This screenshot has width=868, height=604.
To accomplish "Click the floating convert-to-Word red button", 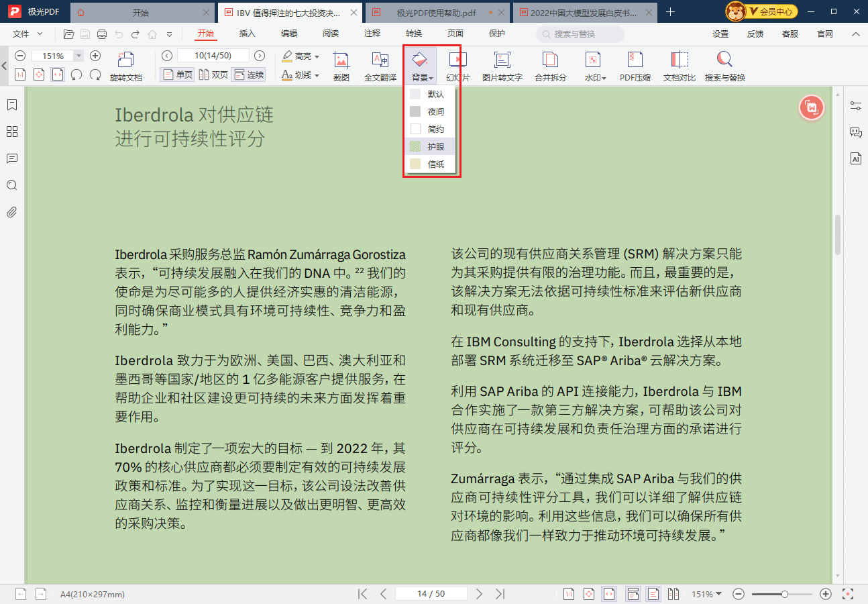I will (812, 107).
